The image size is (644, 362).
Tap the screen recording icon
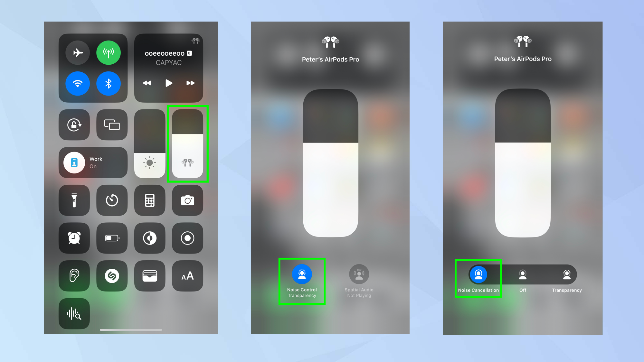click(x=187, y=238)
